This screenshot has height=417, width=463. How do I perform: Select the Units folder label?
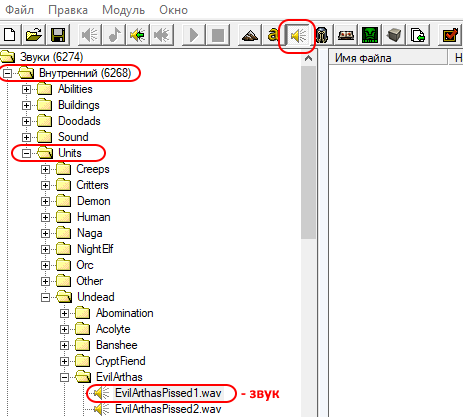(x=70, y=153)
